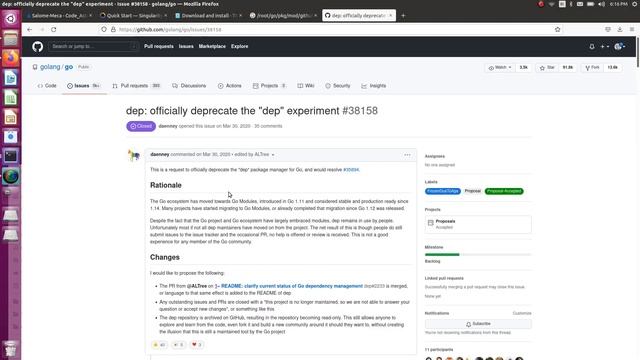Go to Marketplace
The height and width of the screenshot is (360, 640).
[212, 47]
